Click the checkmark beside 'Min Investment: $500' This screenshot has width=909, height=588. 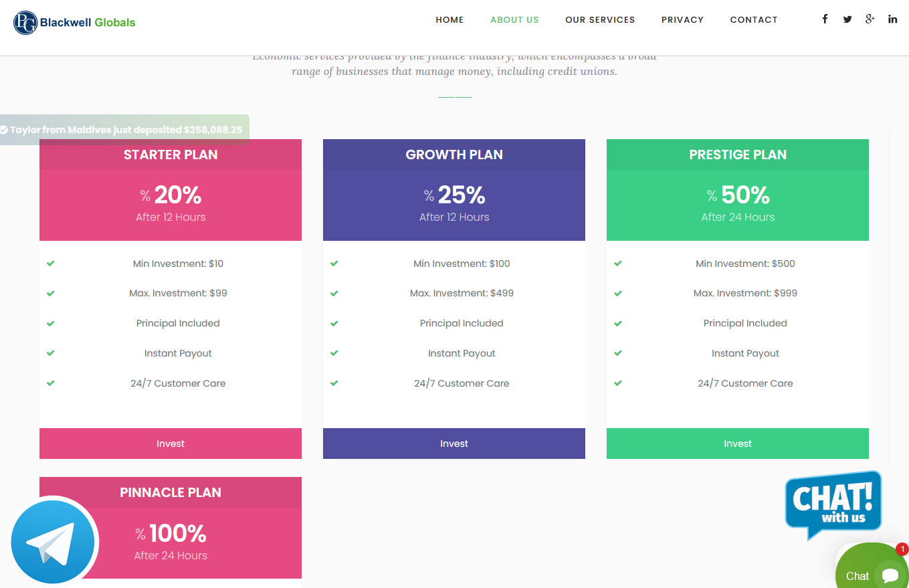[617, 264]
